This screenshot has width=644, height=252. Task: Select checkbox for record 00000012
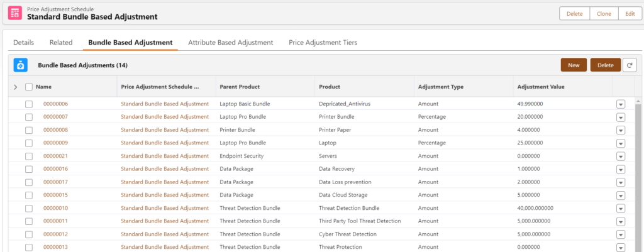point(29,234)
